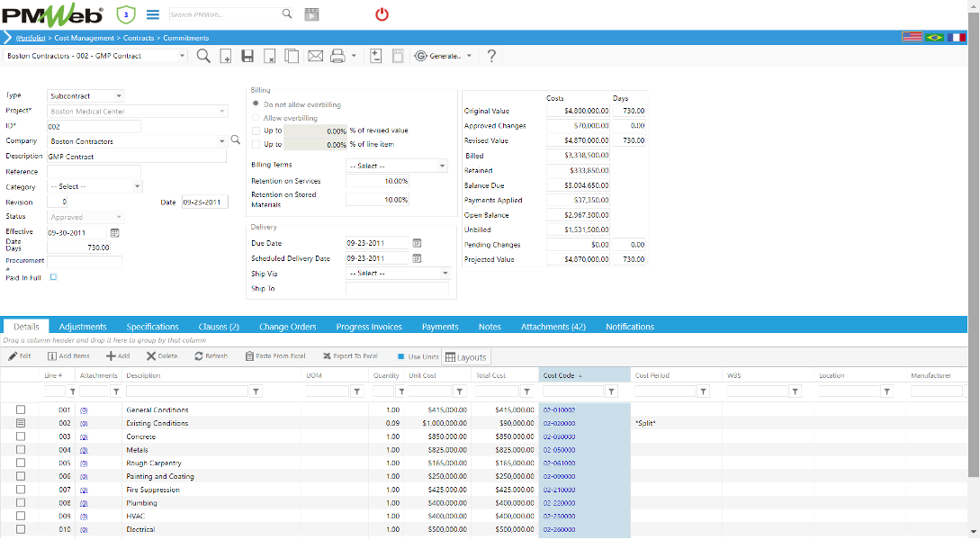Screen dimensions: 980x540
Task: Open the Ship Via dropdown
Action: point(445,273)
